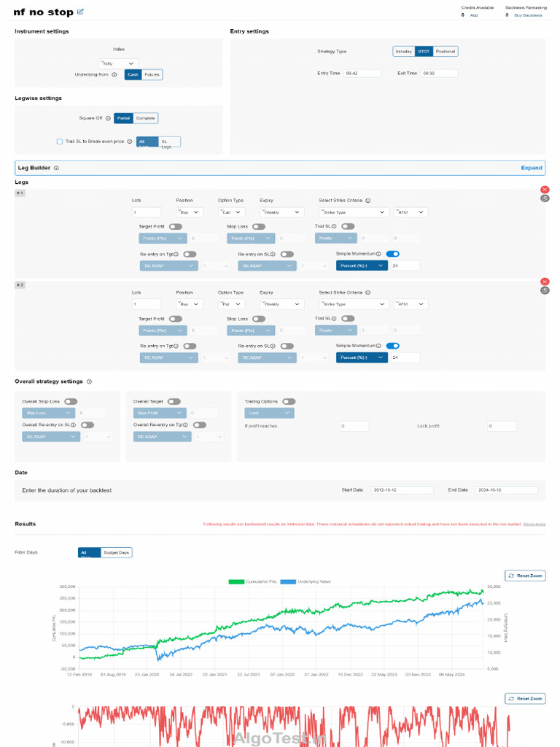
Task: Open info icon beside Square Off
Action: coord(108,118)
